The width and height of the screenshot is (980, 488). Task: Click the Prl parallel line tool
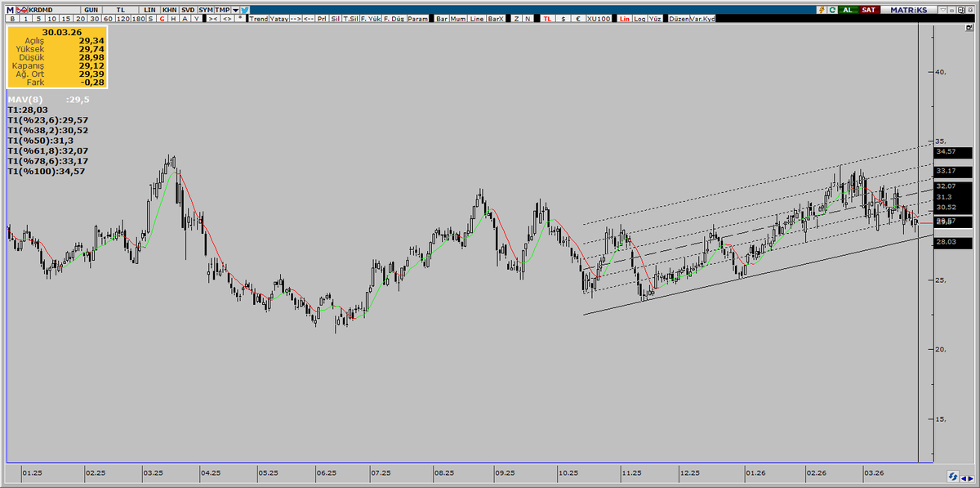pyautogui.click(x=322, y=19)
